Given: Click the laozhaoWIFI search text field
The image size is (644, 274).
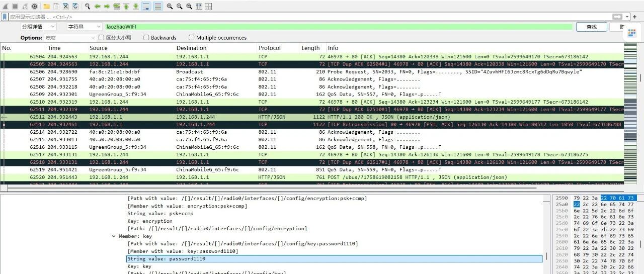Looking at the screenshot, I should pos(339,27).
